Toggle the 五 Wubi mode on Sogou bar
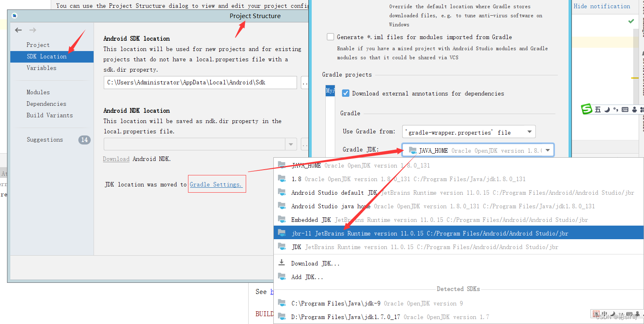The image size is (644, 324). point(598,110)
